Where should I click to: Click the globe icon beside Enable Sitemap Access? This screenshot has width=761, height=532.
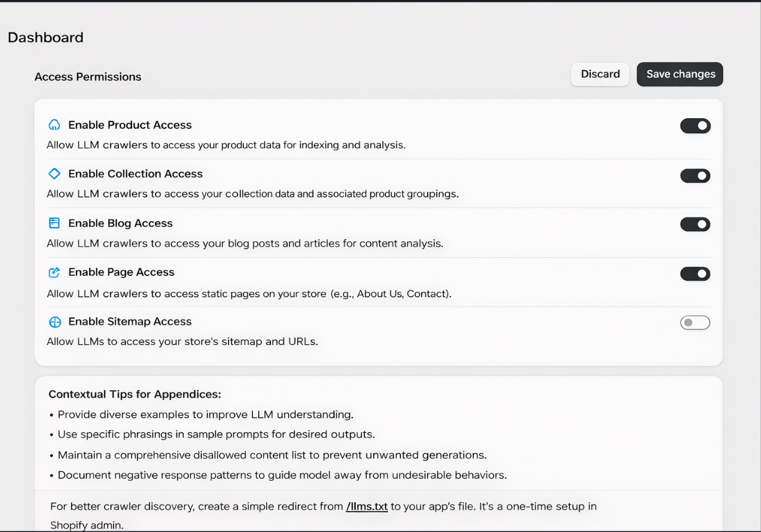tap(54, 322)
